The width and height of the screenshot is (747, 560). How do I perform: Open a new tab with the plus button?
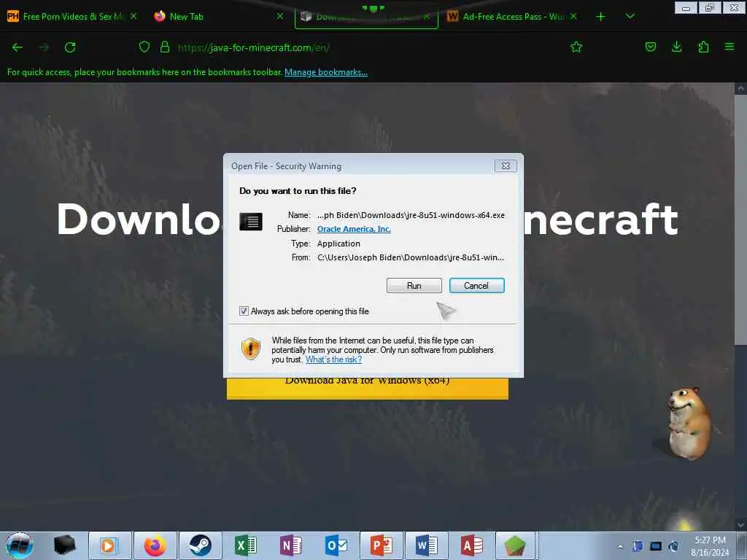point(601,17)
